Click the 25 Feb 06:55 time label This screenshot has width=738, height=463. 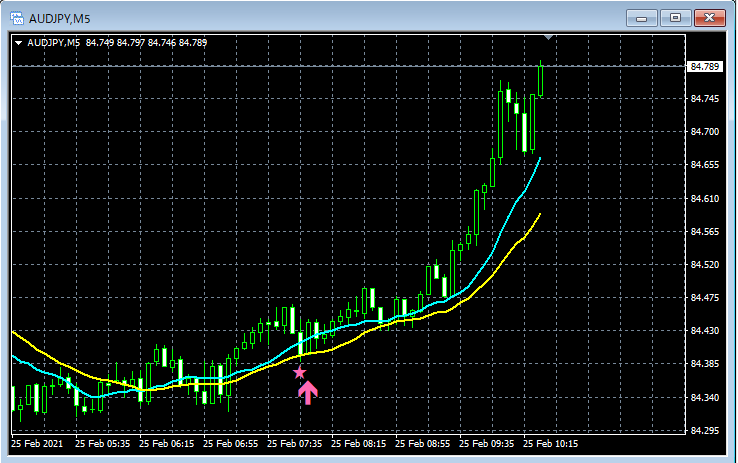coord(231,444)
